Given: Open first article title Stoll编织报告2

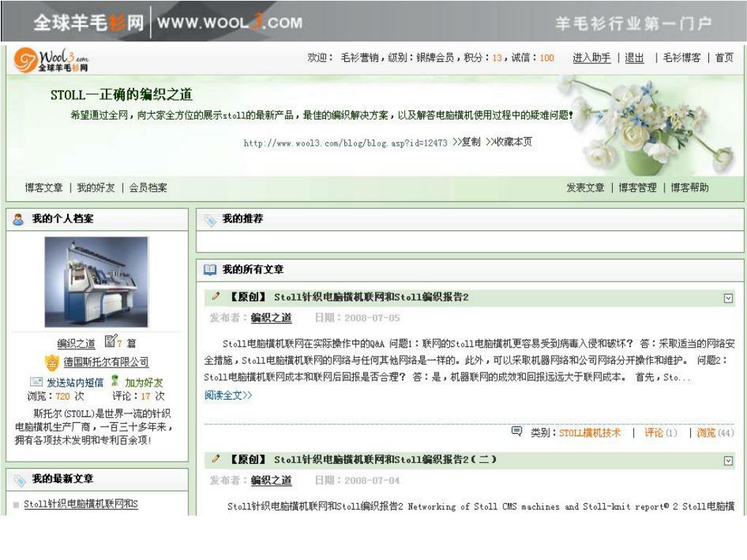Looking at the screenshot, I should click(x=371, y=297).
